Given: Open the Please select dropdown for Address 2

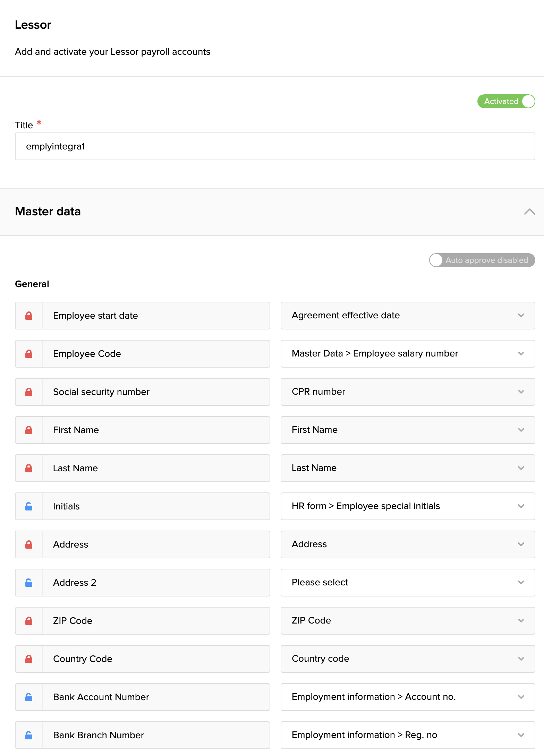Looking at the screenshot, I should tap(408, 583).
